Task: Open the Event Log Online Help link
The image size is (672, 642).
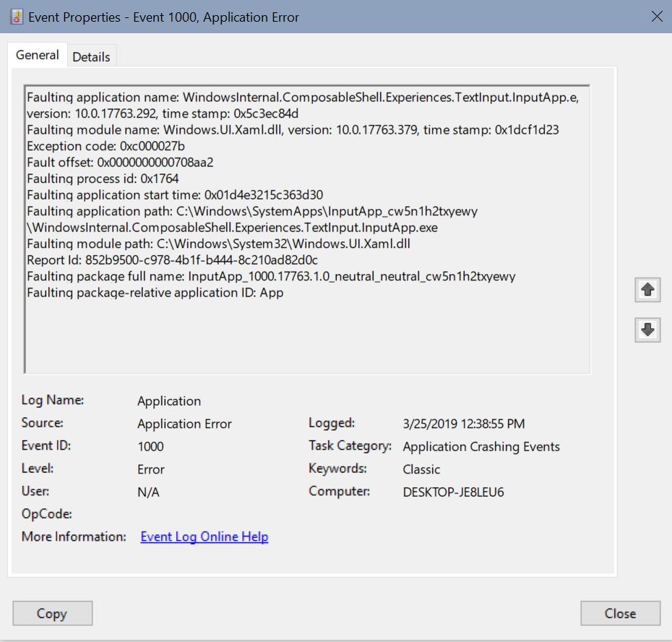Action: click(204, 536)
